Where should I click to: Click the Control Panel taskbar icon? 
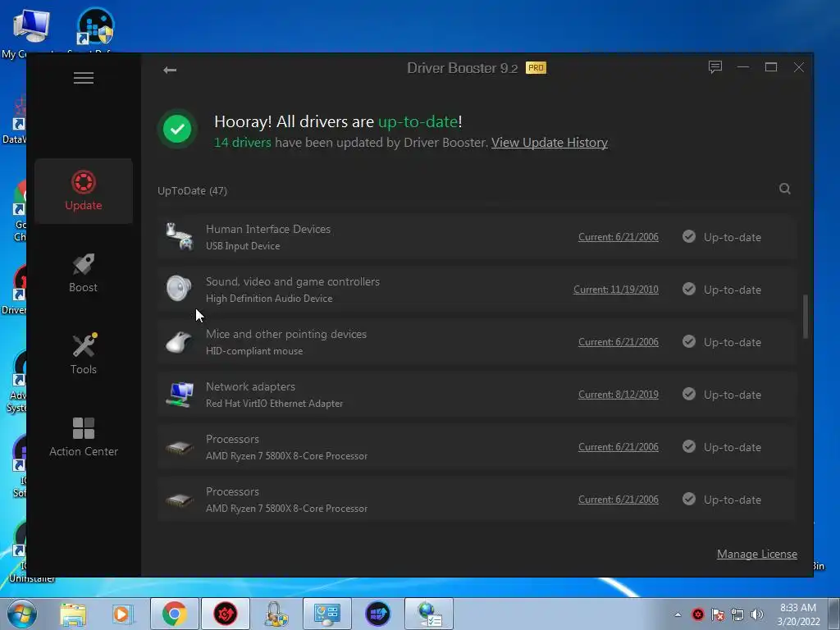click(327, 614)
